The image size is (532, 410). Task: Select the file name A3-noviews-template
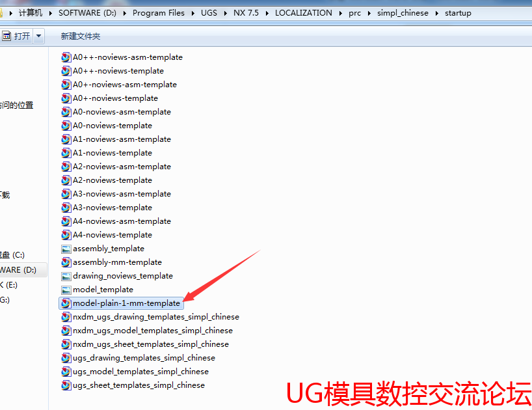click(x=113, y=208)
